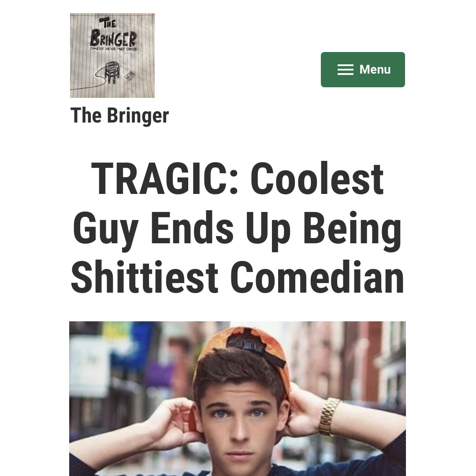Click 'Guy Ends Up Being' headline line

(x=238, y=230)
